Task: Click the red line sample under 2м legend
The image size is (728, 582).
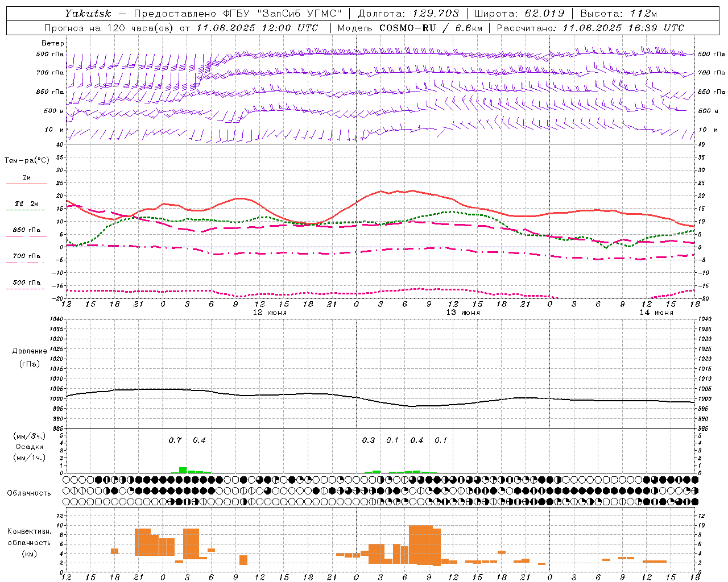Action: coord(26,184)
